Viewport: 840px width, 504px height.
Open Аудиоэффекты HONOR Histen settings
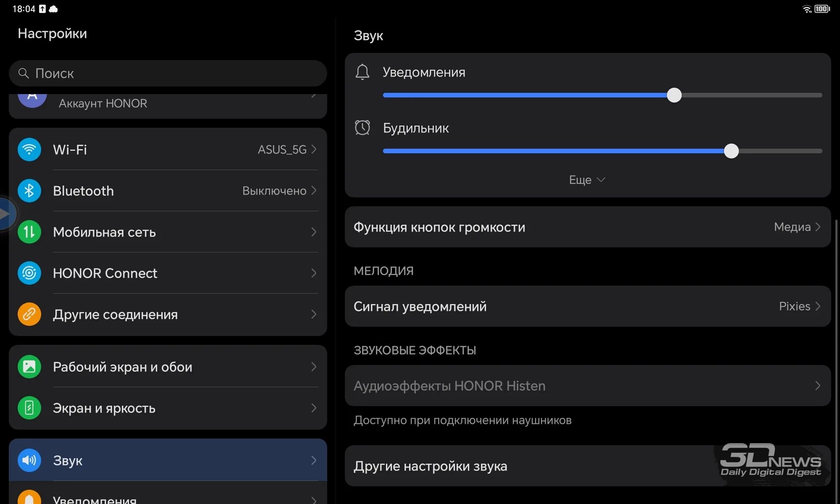tap(588, 386)
